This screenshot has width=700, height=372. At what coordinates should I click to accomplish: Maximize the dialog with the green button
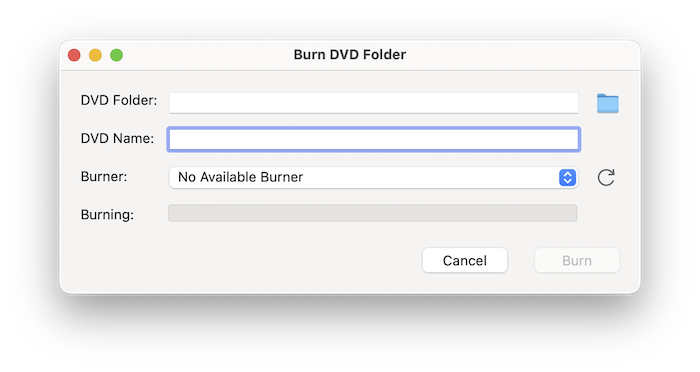coord(117,55)
